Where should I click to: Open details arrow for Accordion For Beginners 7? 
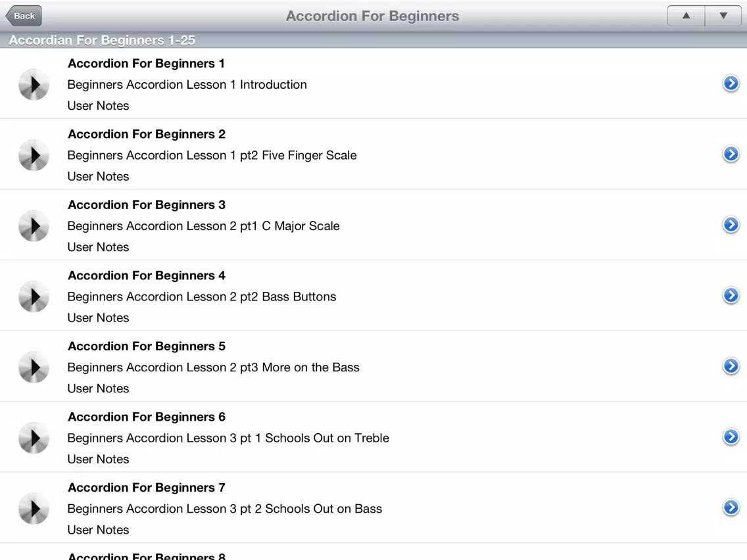pos(731,507)
